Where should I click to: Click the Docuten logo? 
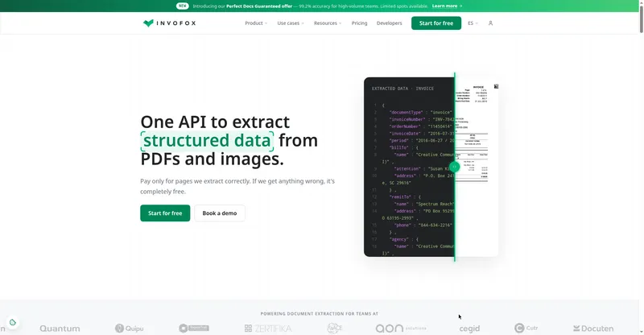click(593, 328)
